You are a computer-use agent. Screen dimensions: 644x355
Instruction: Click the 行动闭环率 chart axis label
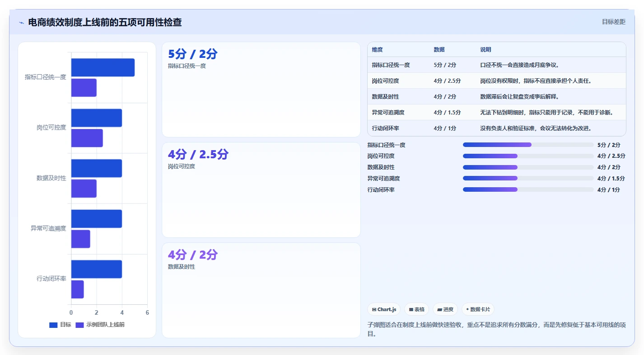click(x=51, y=279)
